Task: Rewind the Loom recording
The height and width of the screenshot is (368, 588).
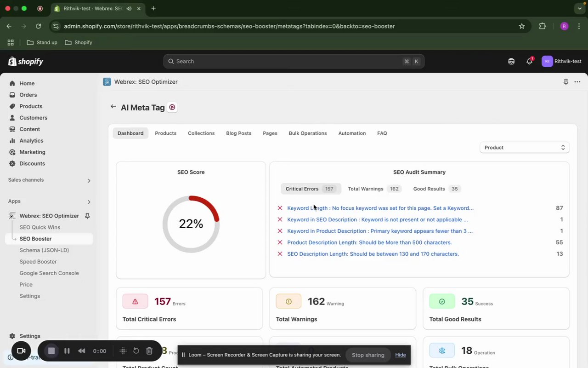Action: [x=82, y=351]
